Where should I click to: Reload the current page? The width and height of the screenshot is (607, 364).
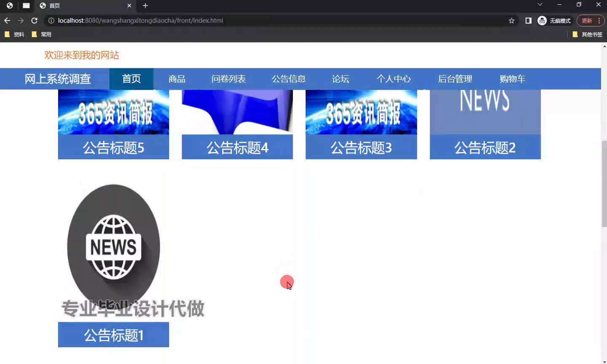(35, 21)
